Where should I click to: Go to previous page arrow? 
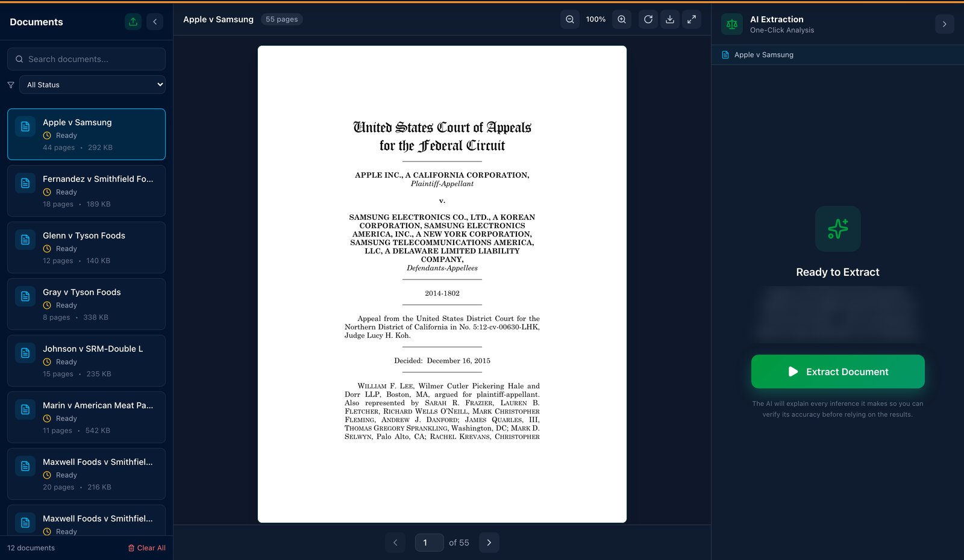click(395, 543)
